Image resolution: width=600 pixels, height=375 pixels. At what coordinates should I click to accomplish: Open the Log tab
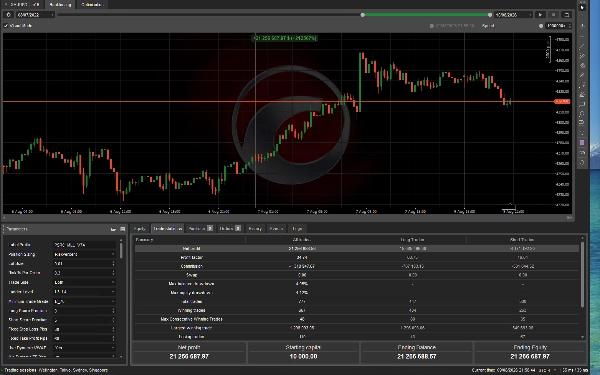coord(297,229)
